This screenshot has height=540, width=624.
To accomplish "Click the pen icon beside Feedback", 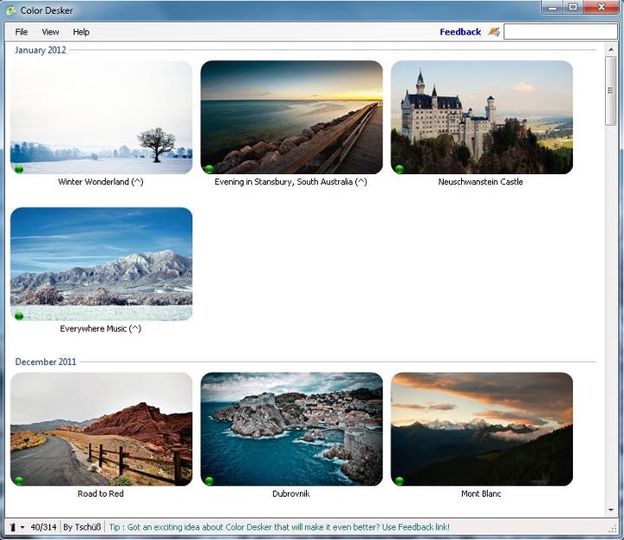I will pos(494,32).
